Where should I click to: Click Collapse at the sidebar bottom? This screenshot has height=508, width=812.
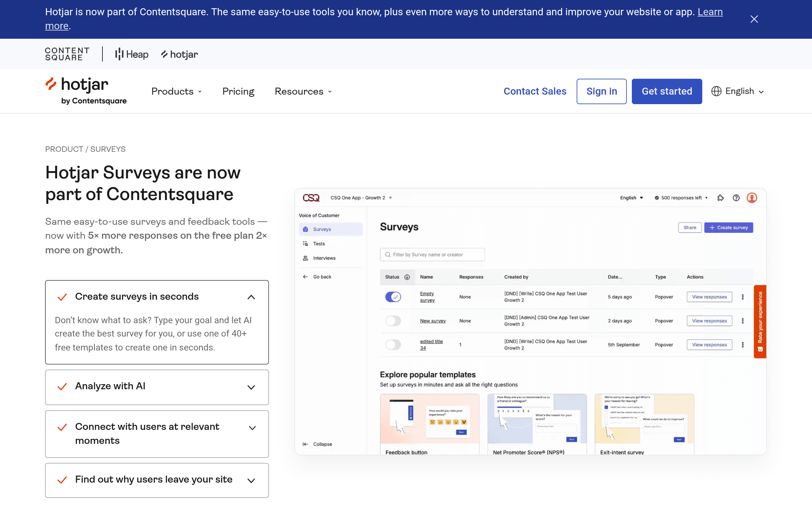317,444
